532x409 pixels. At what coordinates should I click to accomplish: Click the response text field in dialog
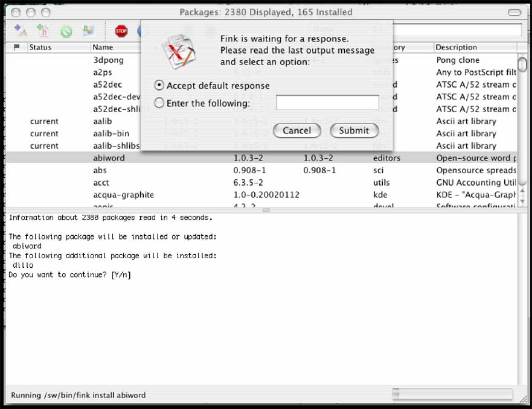(x=327, y=103)
